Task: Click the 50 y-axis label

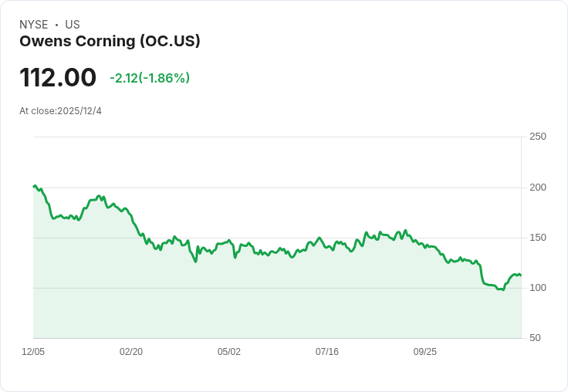Action: click(x=535, y=338)
